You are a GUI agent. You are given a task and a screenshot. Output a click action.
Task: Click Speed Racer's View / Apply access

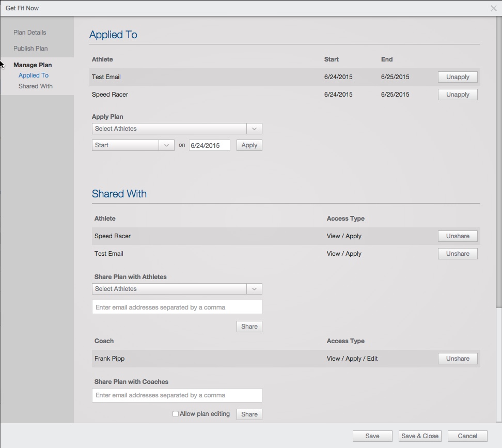point(344,236)
